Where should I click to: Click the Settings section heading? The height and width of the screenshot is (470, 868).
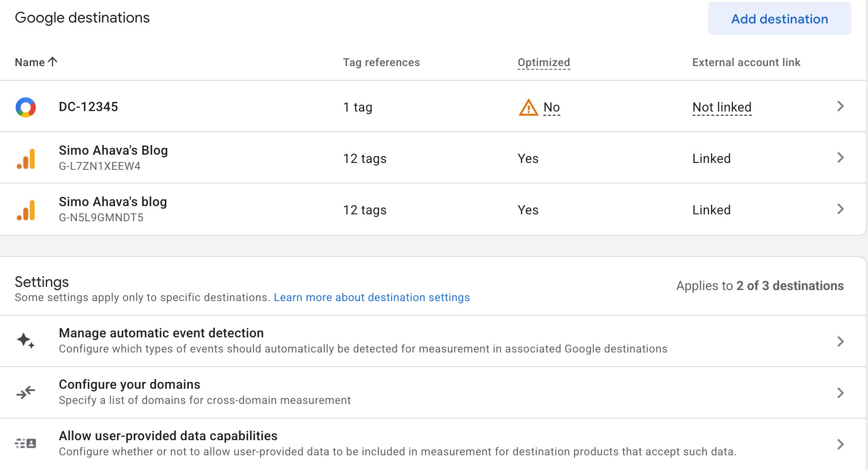42,282
